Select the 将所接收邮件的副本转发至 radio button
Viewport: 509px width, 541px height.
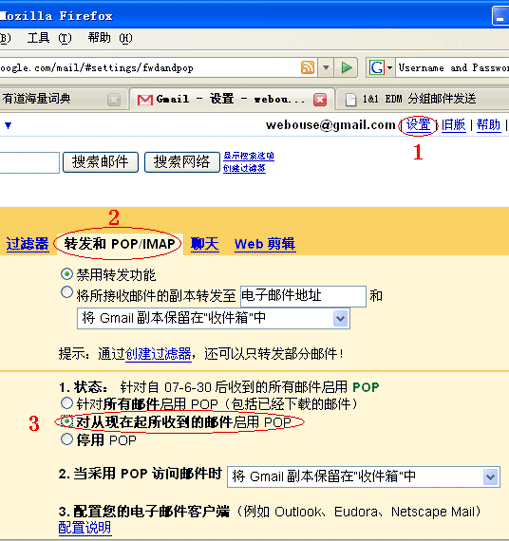point(67,292)
